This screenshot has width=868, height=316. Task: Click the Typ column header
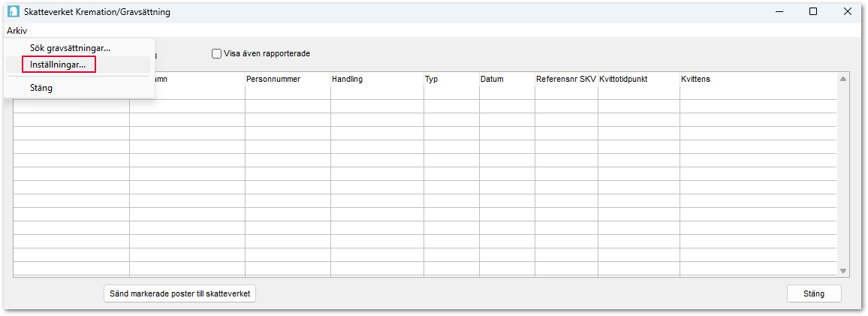point(452,79)
